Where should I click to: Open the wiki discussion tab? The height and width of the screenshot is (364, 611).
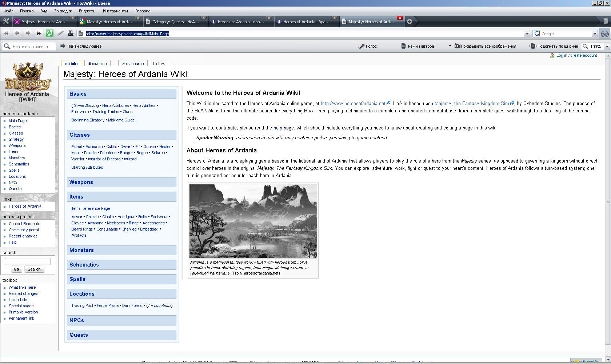coord(97,63)
